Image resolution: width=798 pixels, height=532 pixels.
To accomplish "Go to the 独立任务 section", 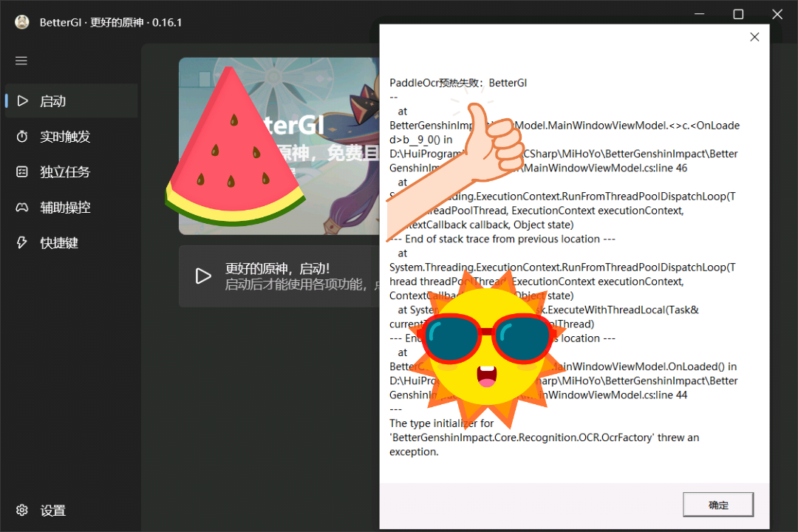I will pos(65,172).
